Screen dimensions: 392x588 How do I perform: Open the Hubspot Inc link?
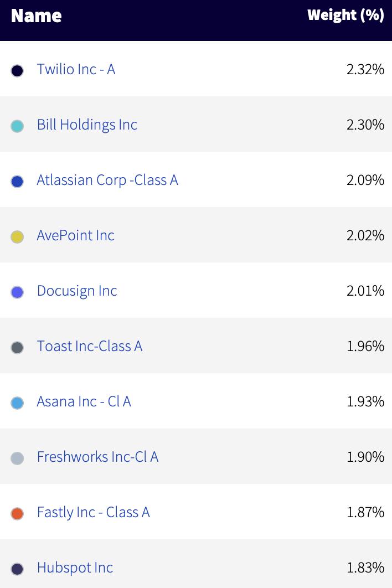75,568
